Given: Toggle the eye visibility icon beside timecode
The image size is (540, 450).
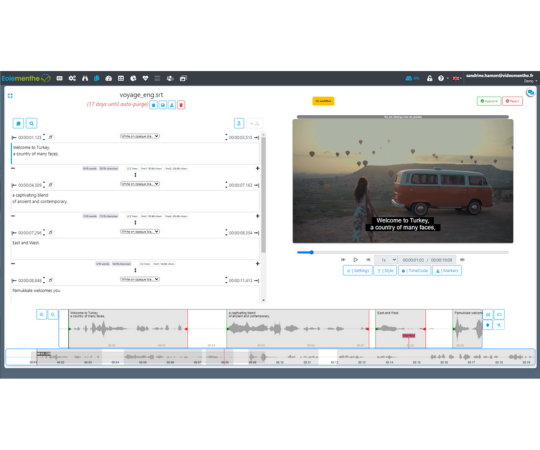Looking at the screenshot, I should pos(463,260).
